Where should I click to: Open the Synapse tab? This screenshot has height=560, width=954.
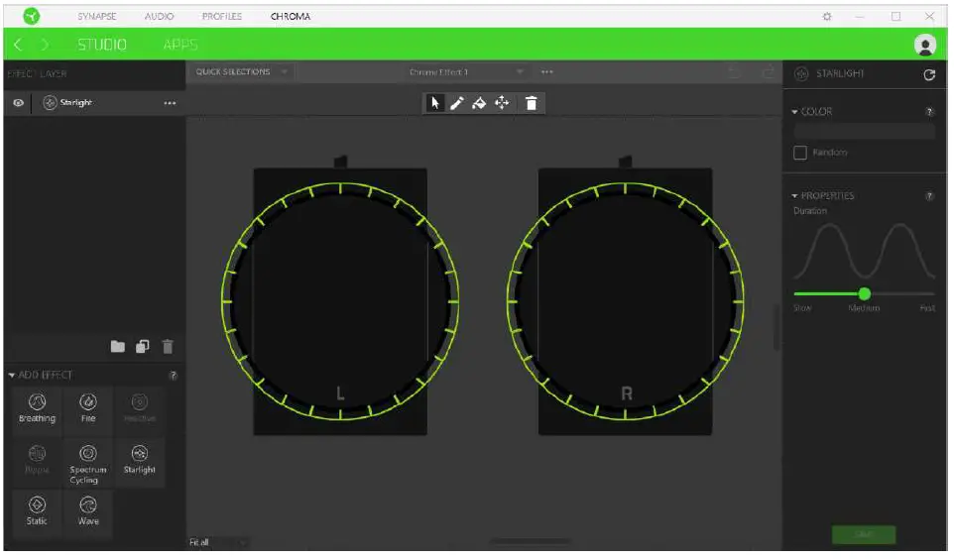tap(97, 17)
